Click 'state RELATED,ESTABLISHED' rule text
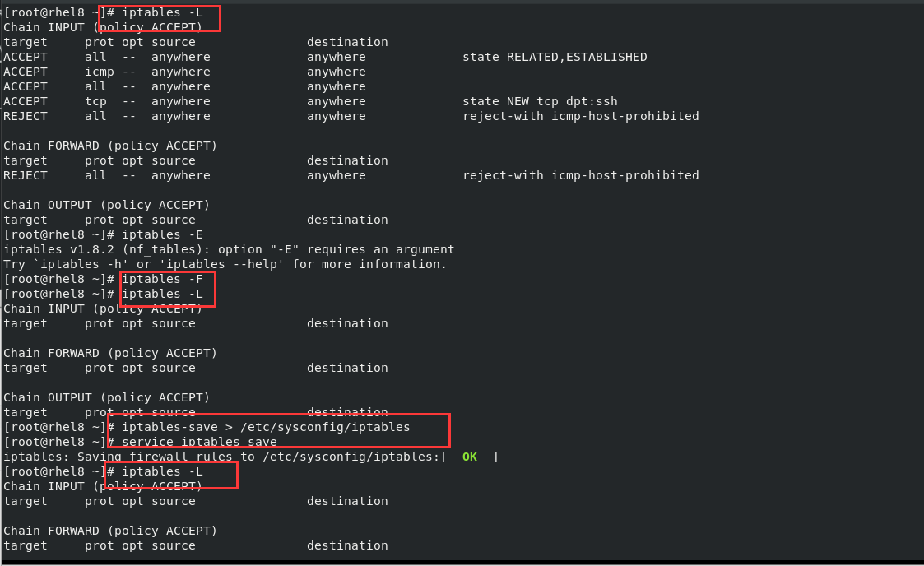The height and width of the screenshot is (566, 924). coord(555,57)
